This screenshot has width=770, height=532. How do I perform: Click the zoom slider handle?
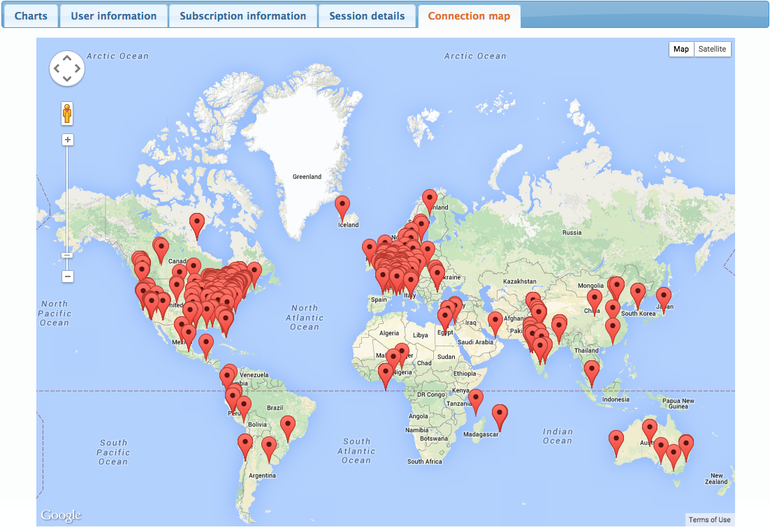pos(67,256)
